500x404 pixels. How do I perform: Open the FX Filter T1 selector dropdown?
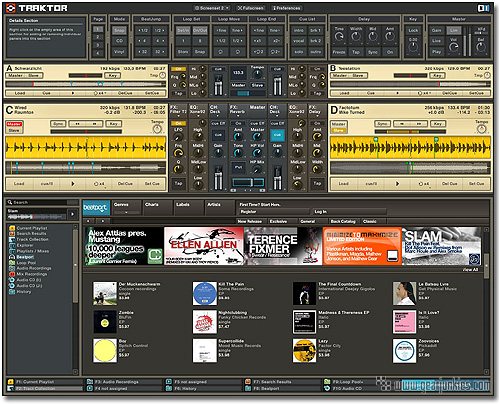(x=178, y=110)
